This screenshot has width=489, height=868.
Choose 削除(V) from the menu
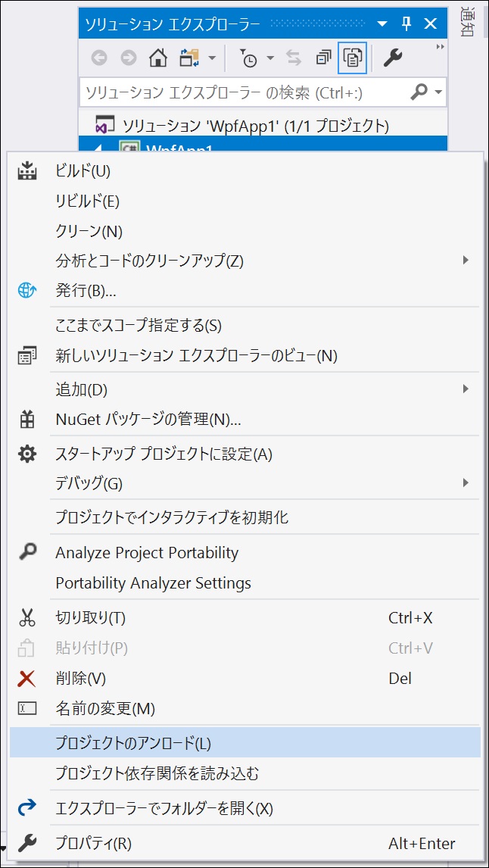(244, 678)
